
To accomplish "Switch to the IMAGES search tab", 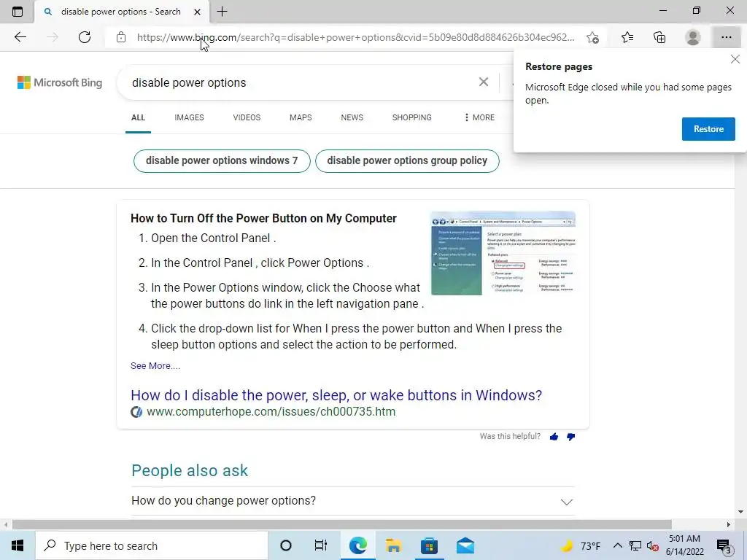I will pyautogui.click(x=189, y=117).
